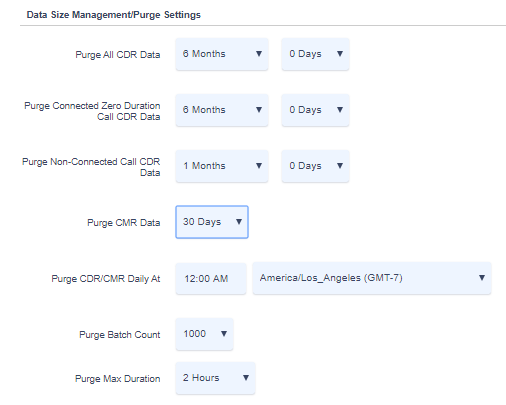
Task: Open the Non-Connected Call months dropdown
Action: [222, 166]
